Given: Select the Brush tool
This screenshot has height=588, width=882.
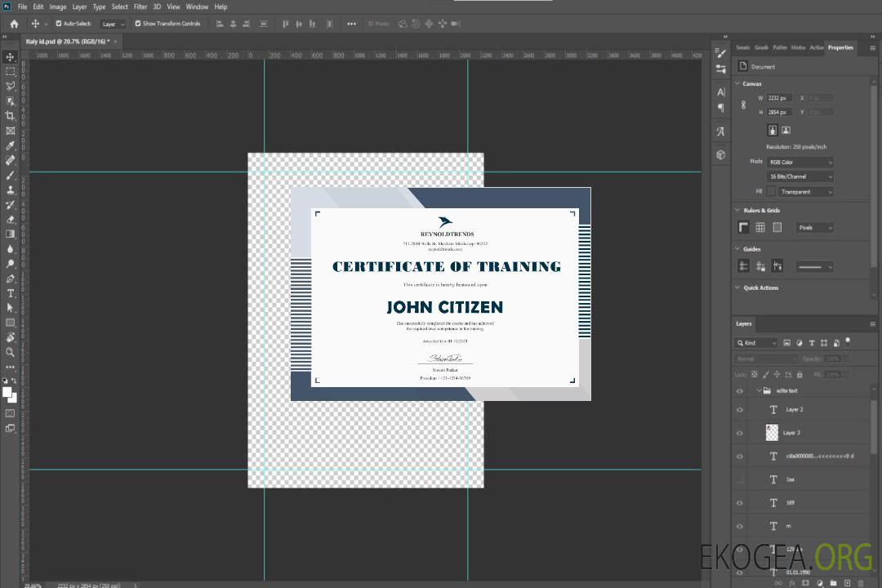Looking at the screenshot, I should [10, 175].
